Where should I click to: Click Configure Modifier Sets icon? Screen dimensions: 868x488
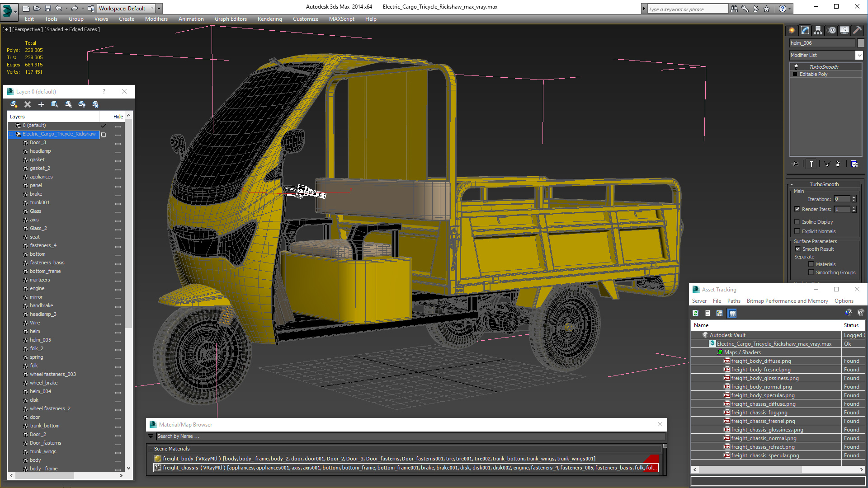(x=854, y=164)
